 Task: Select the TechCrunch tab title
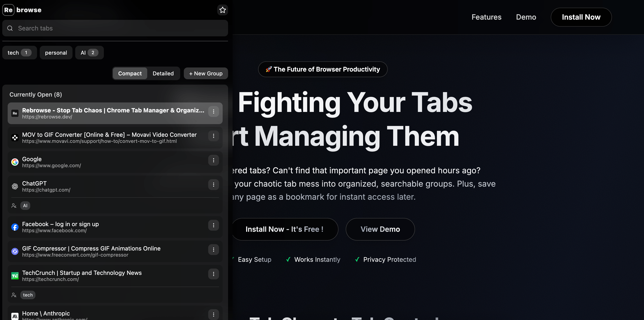click(82, 273)
